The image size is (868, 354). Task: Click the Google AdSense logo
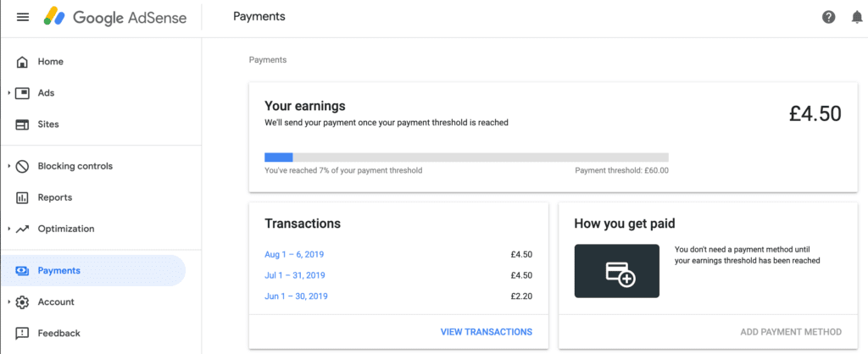(x=115, y=17)
